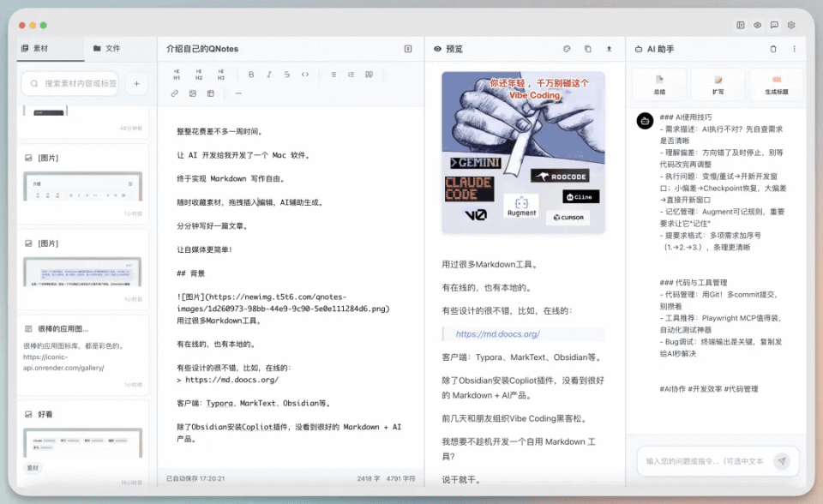The image size is (823, 504).
Task: Insert a table using the table icon
Action: [210, 93]
